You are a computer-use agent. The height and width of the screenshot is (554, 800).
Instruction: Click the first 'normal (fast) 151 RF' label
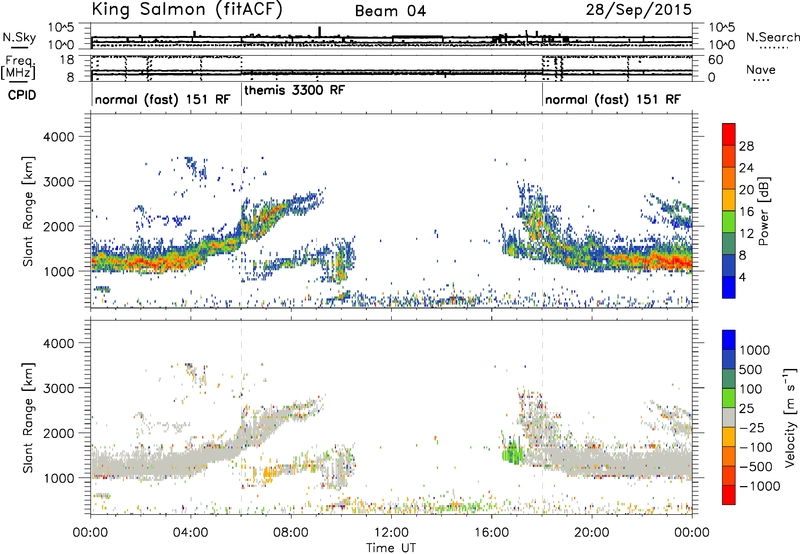162,99
